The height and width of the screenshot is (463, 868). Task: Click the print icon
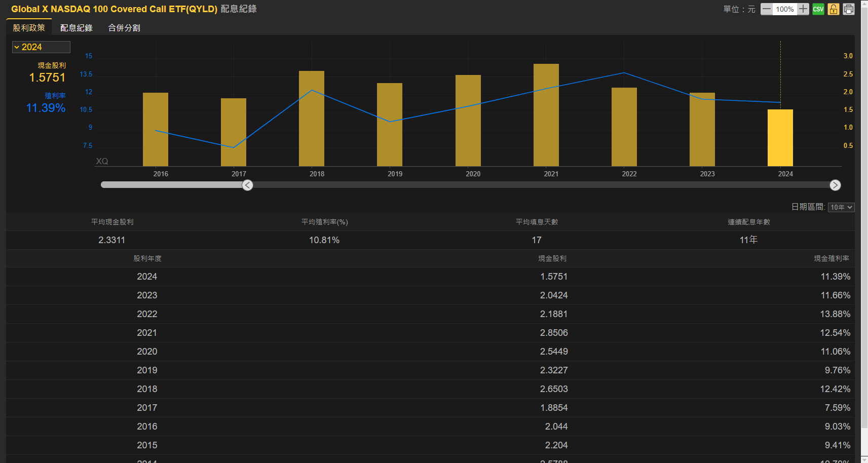[x=849, y=9]
